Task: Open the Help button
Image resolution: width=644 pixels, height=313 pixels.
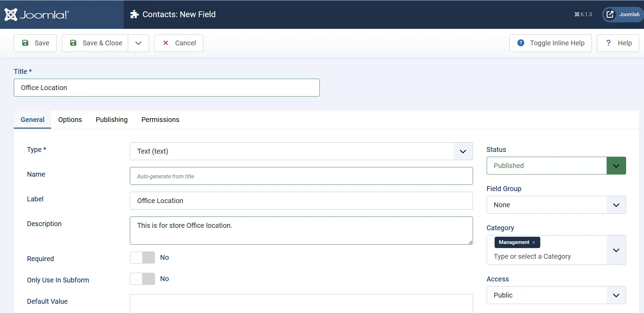Action: click(618, 43)
